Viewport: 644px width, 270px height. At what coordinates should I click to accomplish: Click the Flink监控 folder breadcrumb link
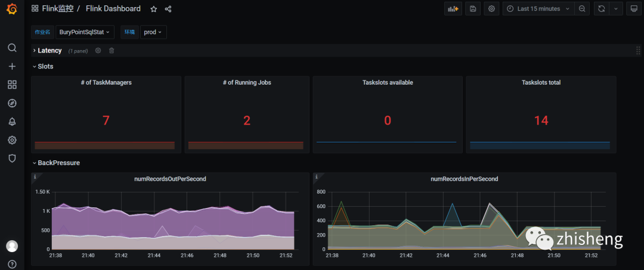(x=57, y=8)
